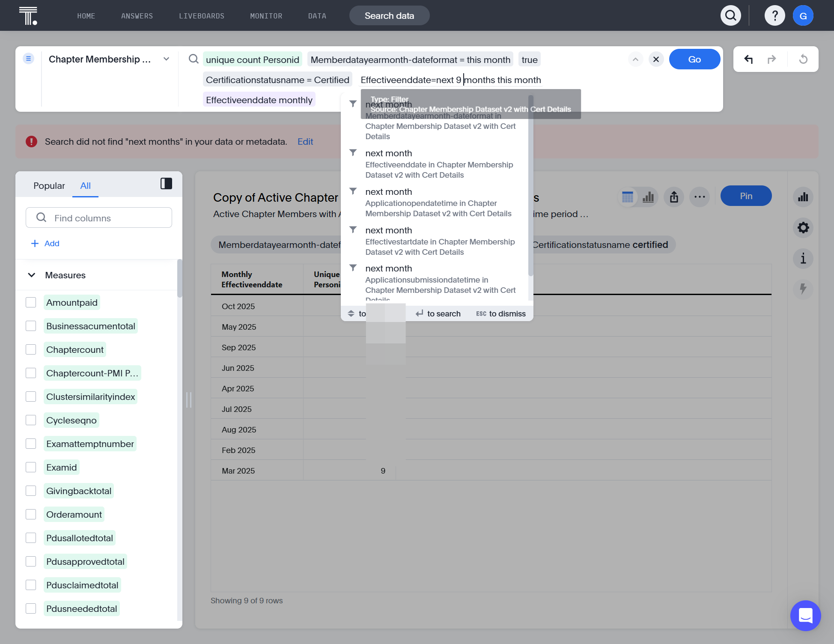Click the Add column link

(x=45, y=243)
